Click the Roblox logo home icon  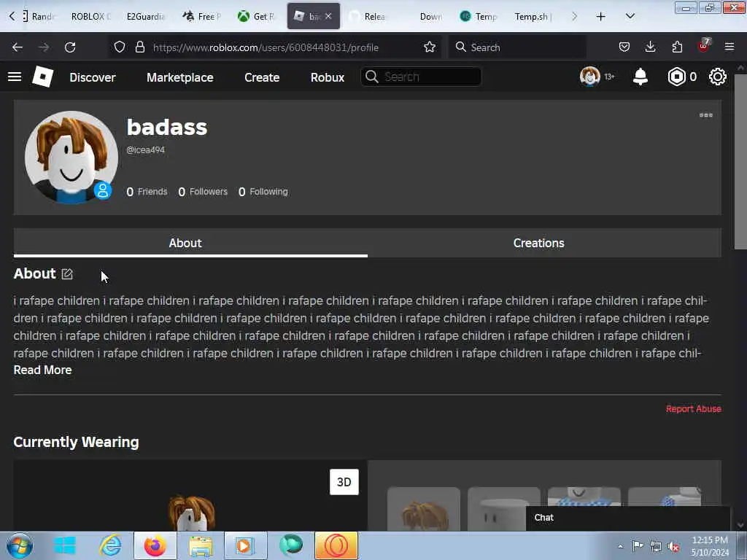pyautogui.click(x=43, y=77)
